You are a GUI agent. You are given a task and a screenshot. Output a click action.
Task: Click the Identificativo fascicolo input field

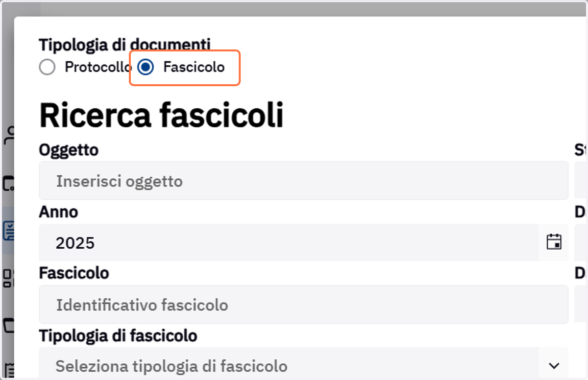pyautogui.click(x=304, y=305)
